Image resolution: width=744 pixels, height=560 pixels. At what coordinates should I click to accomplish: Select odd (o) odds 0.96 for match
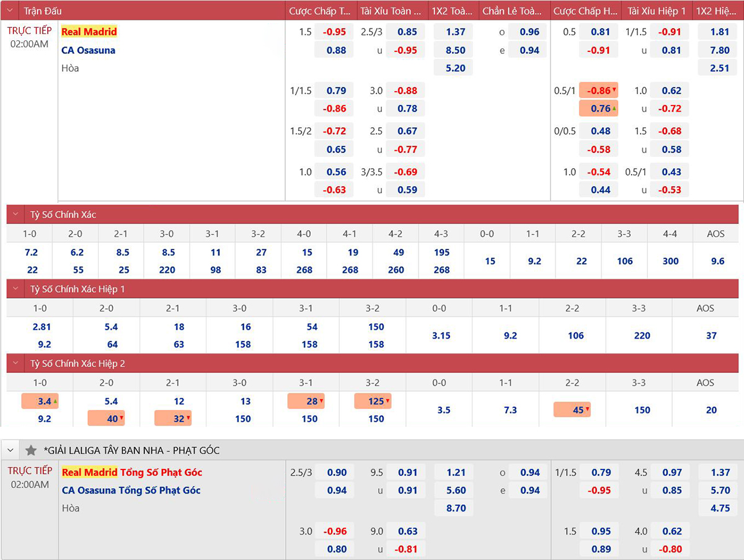tap(529, 32)
